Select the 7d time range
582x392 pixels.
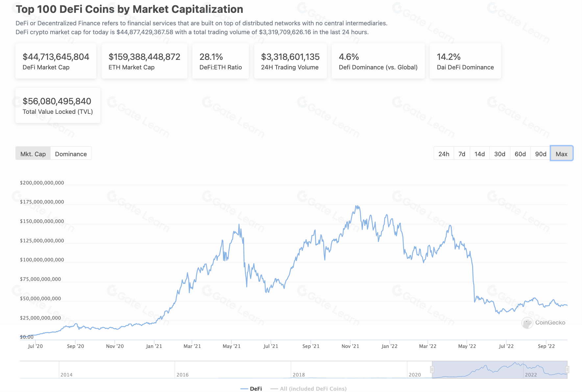click(x=462, y=154)
